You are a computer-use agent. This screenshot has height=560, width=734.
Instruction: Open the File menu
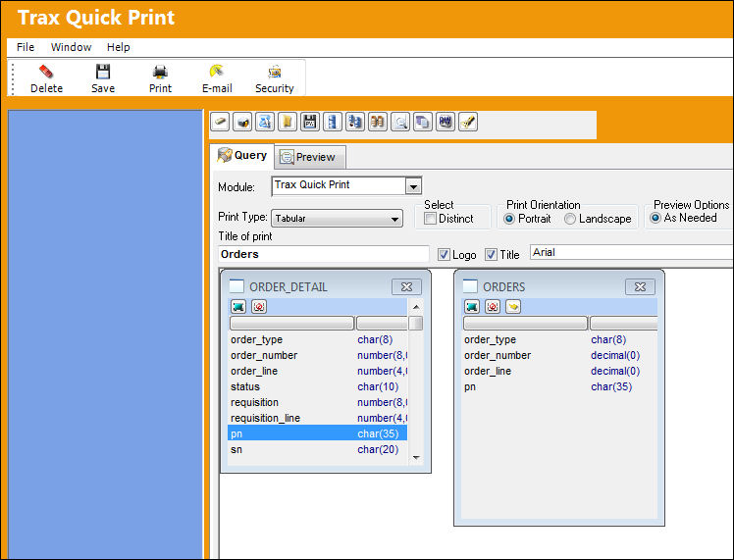pos(26,47)
